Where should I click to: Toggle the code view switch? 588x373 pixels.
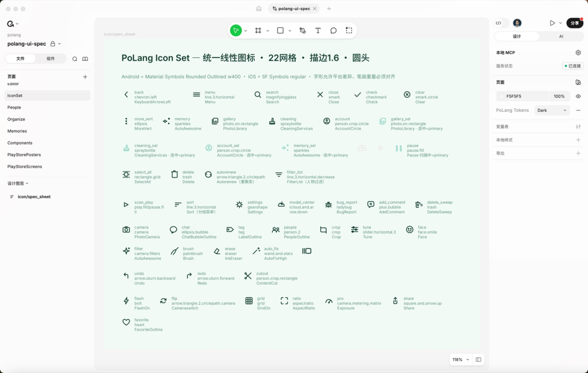(501, 23)
